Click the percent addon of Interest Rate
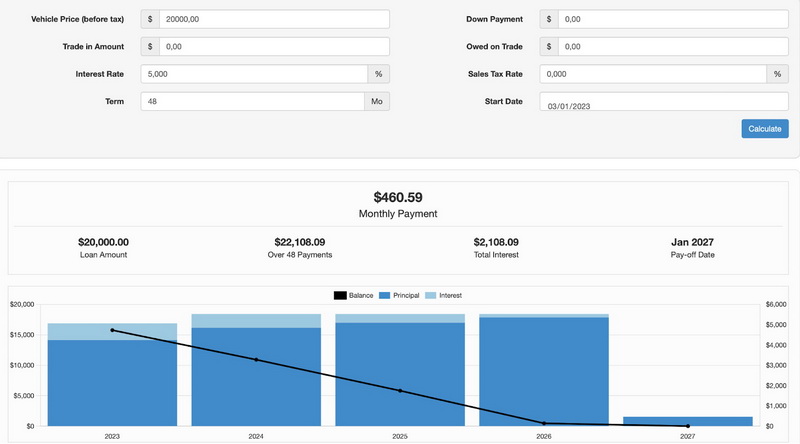The image size is (800, 444). (379, 74)
